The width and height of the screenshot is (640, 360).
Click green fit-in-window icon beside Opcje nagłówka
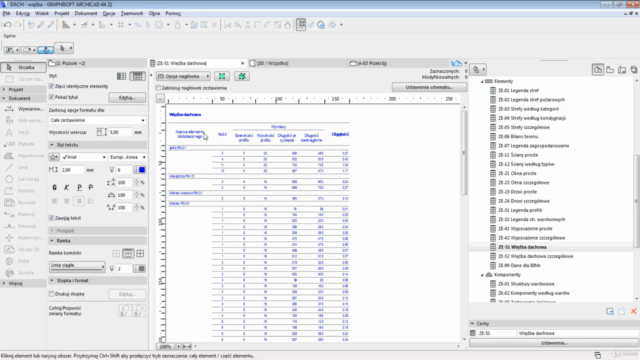tap(222, 76)
